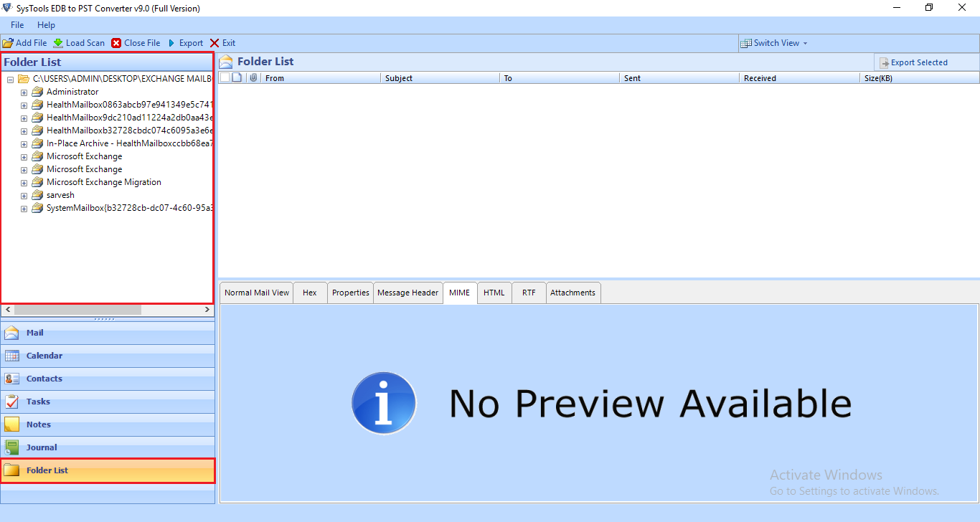Click the item type page column header
The height and width of the screenshot is (522, 980).
[237, 78]
